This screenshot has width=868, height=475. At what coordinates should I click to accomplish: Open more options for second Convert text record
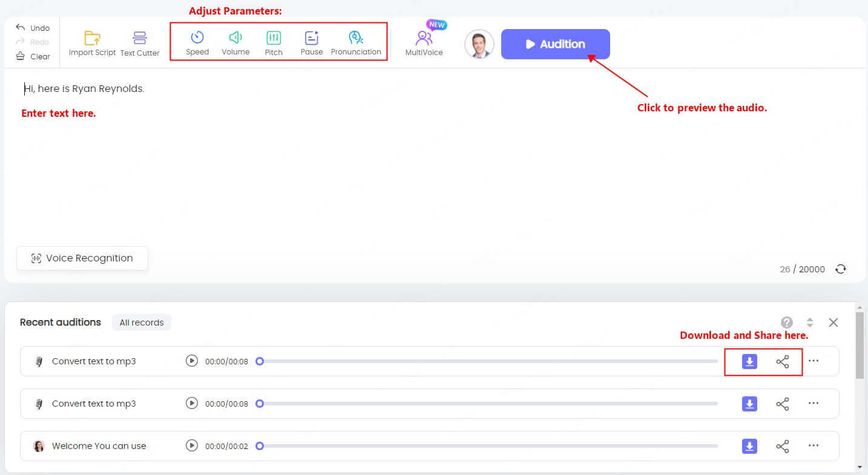click(814, 404)
